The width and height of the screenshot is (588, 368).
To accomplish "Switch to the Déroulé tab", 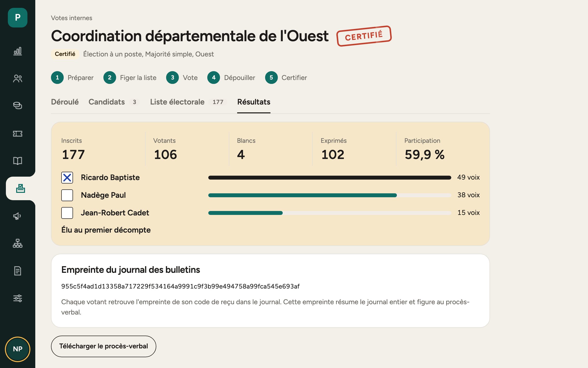I will pyautogui.click(x=65, y=102).
